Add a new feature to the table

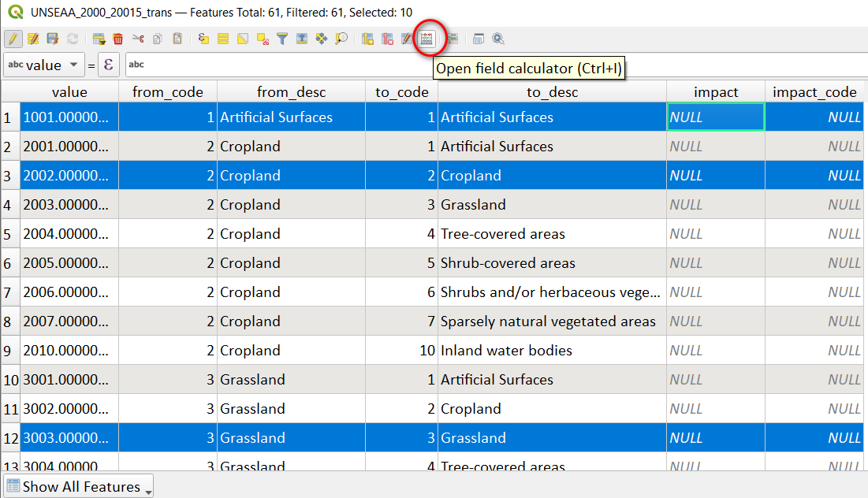point(99,39)
